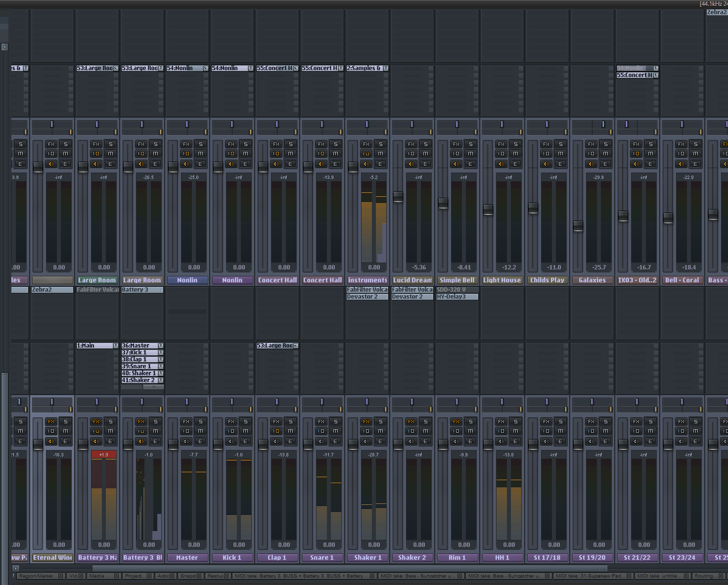Solo the Simple Bell track
The height and width of the screenshot is (585, 728).
coord(470,144)
